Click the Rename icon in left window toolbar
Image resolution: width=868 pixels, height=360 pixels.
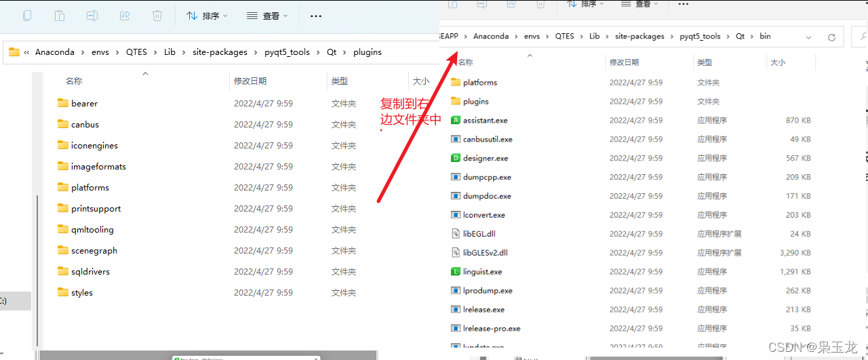[x=92, y=15]
